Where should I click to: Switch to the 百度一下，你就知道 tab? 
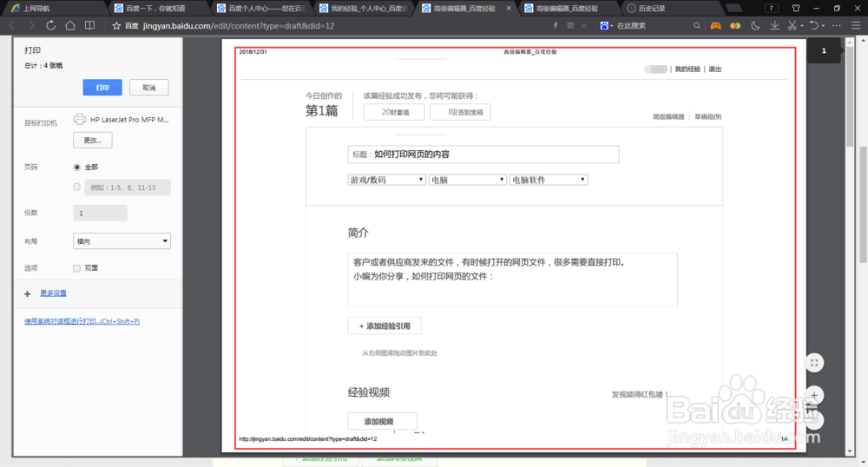point(156,9)
